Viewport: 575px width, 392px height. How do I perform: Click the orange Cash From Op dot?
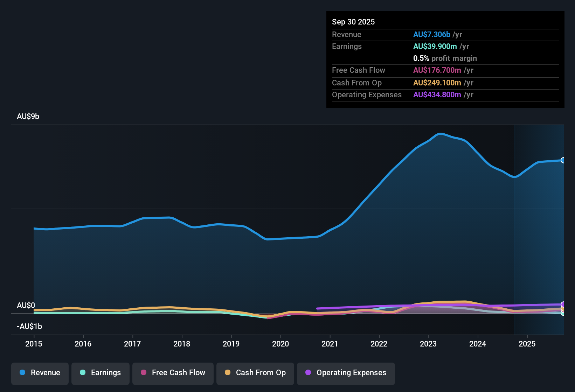click(227, 373)
